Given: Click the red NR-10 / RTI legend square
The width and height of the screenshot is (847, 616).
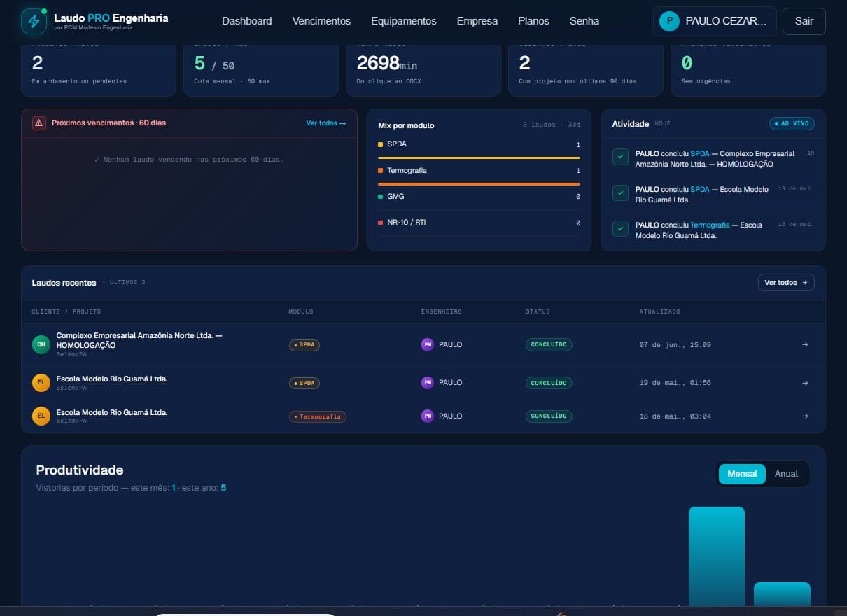Looking at the screenshot, I should (x=380, y=223).
